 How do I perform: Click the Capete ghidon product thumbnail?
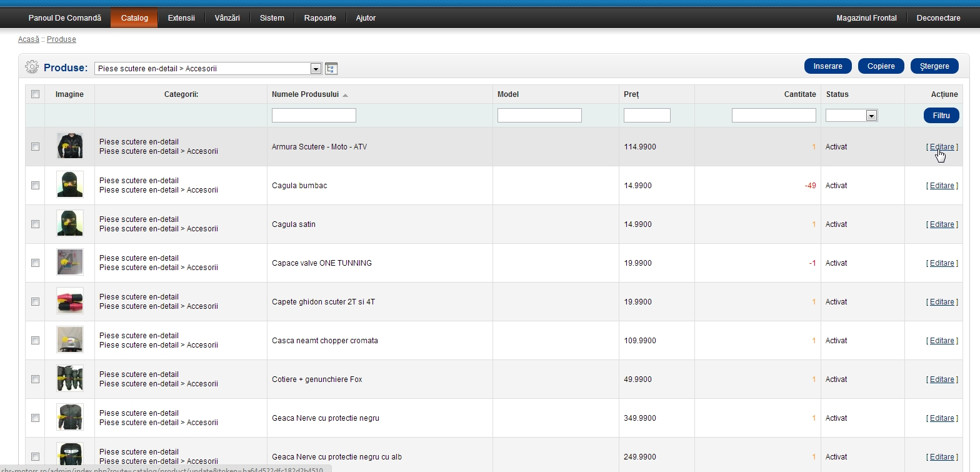69,301
